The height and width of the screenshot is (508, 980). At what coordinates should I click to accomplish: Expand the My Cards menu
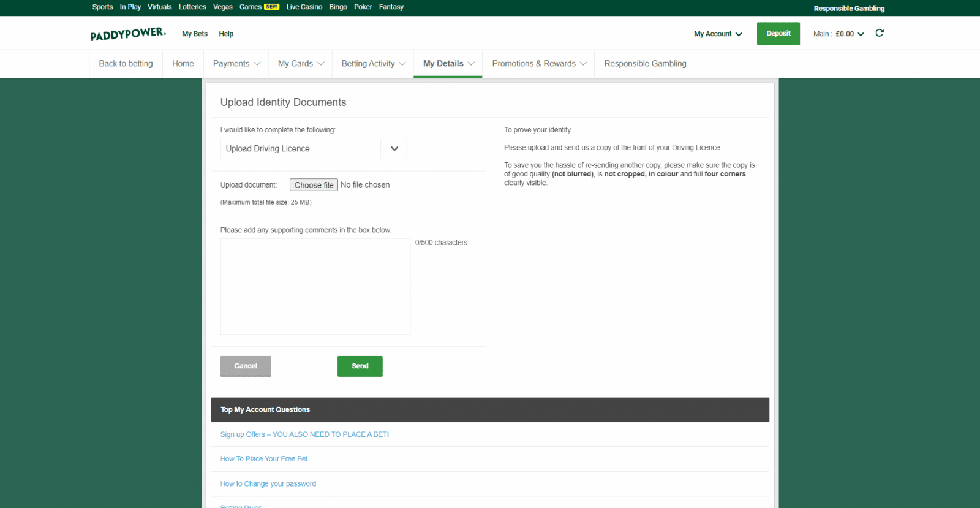[x=301, y=64]
